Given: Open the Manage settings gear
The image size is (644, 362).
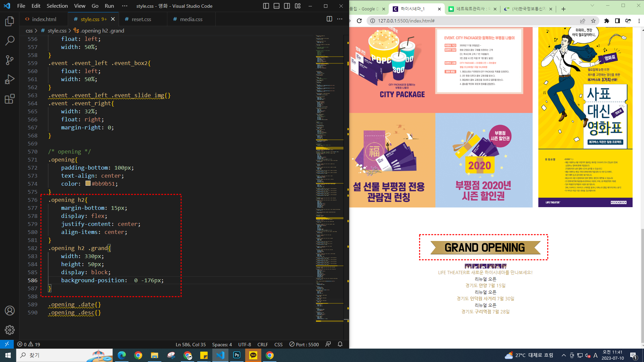Looking at the screenshot, I should pyautogui.click(x=10, y=330).
